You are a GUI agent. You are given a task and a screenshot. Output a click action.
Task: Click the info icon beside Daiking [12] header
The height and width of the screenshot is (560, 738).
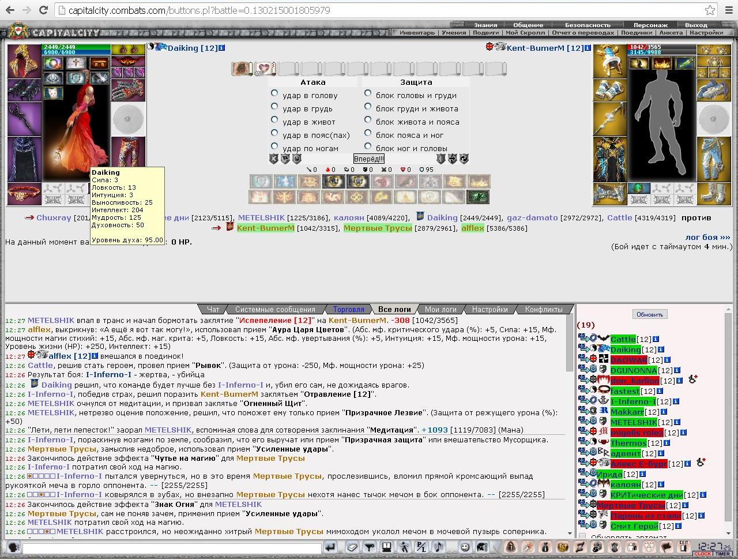pyautogui.click(x=222, y=48)
